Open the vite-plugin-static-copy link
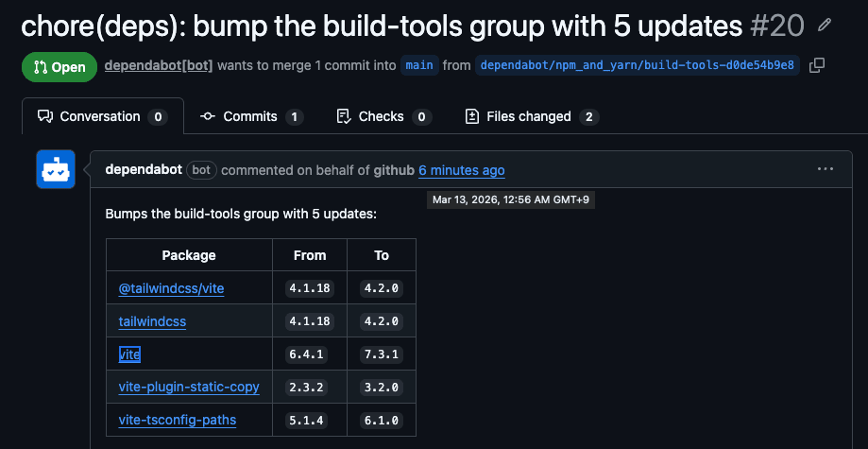Viewport: 868px width, 449px height. tap(189, 387)
